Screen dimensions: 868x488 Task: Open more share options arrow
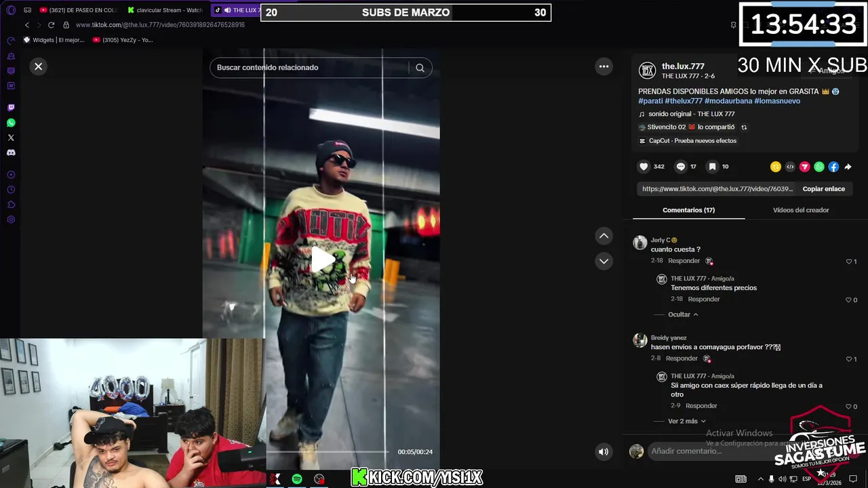point(848,167)
